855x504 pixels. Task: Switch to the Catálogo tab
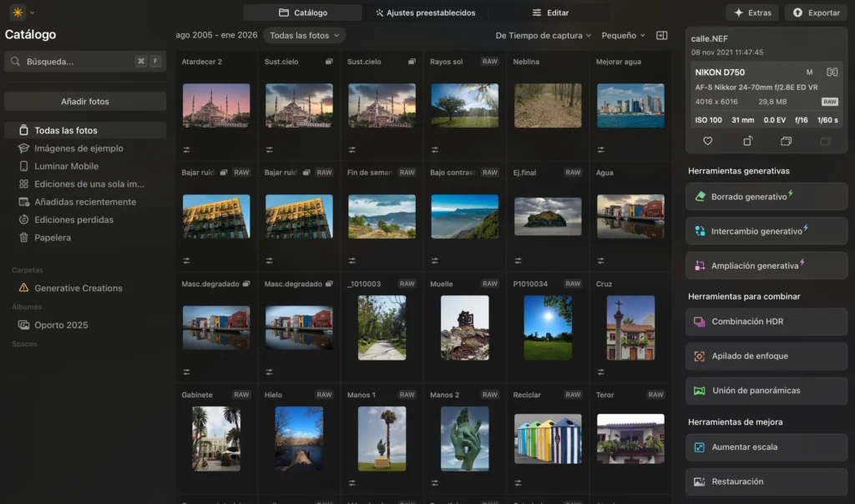click(302, 13)
